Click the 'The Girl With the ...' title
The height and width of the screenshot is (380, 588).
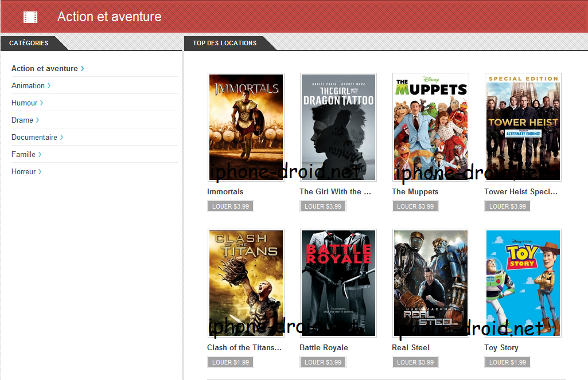coord(335,192)
